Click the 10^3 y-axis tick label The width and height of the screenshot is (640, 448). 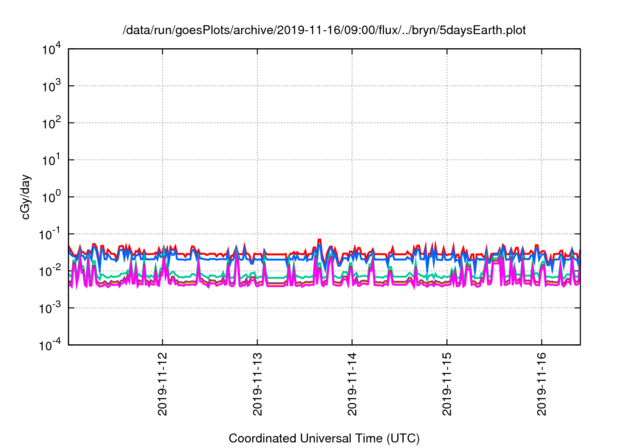point(50,86)
